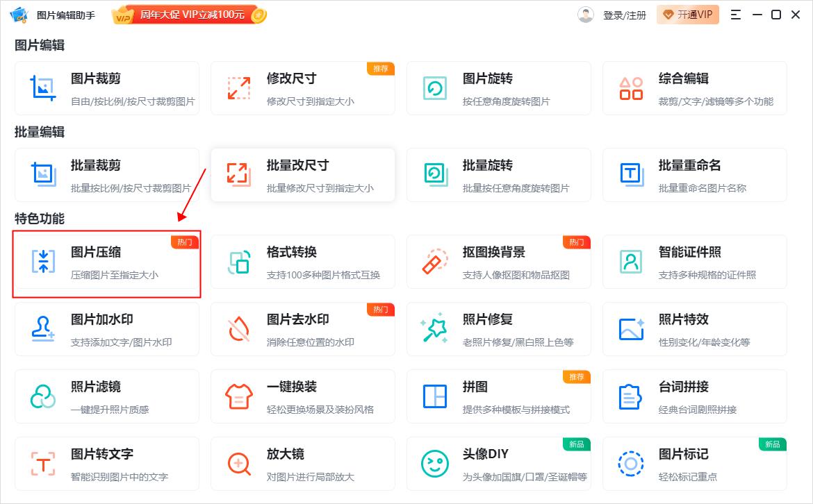Image resolution: width=813 pixels, height=504 pixels.
Task: Click the 开通VIP button
Action: pos(687,14)
